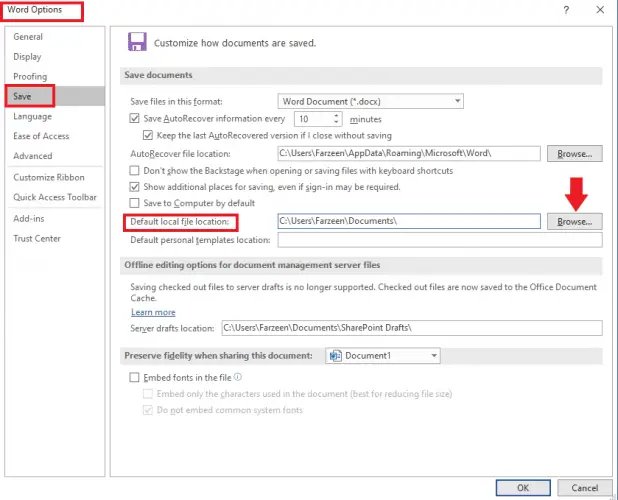The width and height of the screenshot is (618, 500).
Task: Browse for AutoRecover file location
Action: click(574, 154)
